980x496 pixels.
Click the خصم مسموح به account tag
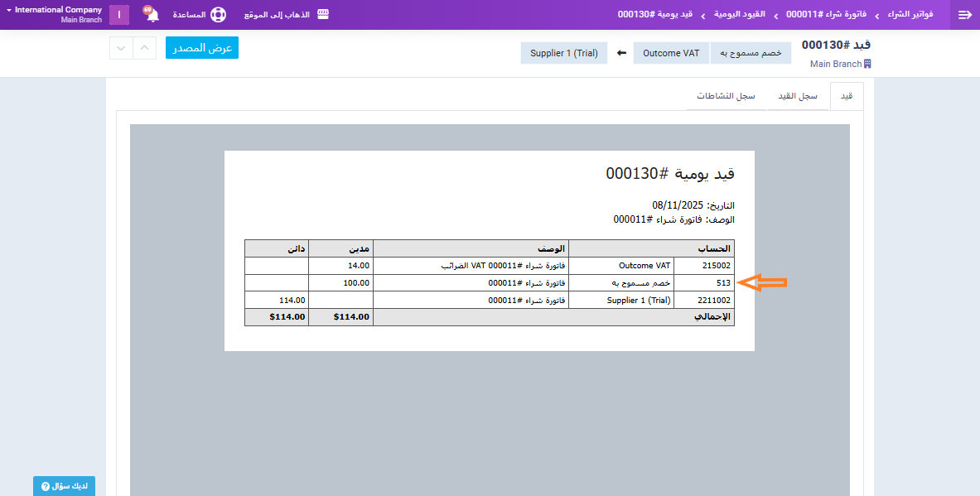coord(751,53)
